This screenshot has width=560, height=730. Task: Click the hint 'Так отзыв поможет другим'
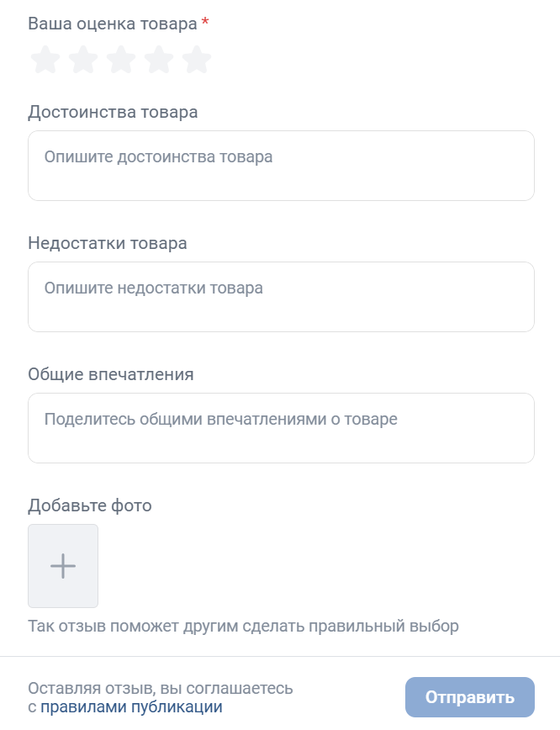[x=244, y=627]
